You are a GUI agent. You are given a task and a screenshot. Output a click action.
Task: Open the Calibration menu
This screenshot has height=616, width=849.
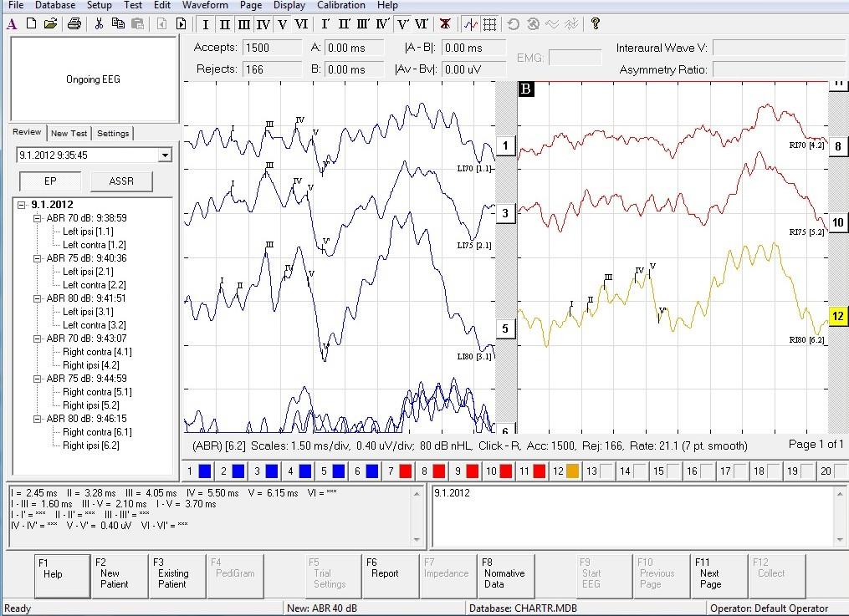341,5
